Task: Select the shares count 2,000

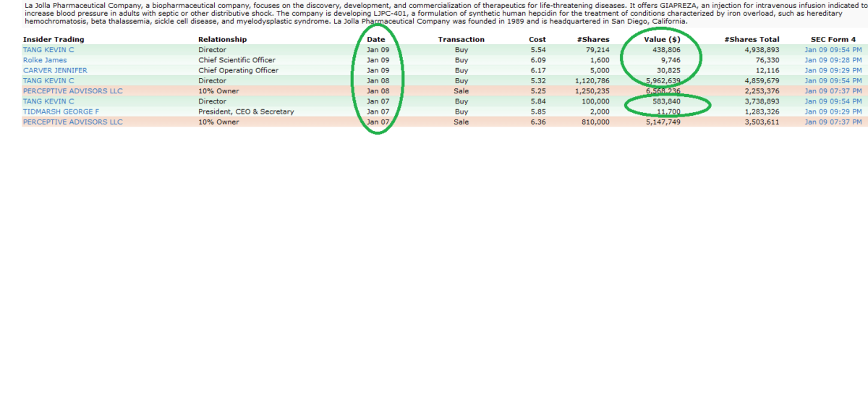Action: (x=600, y=111)
